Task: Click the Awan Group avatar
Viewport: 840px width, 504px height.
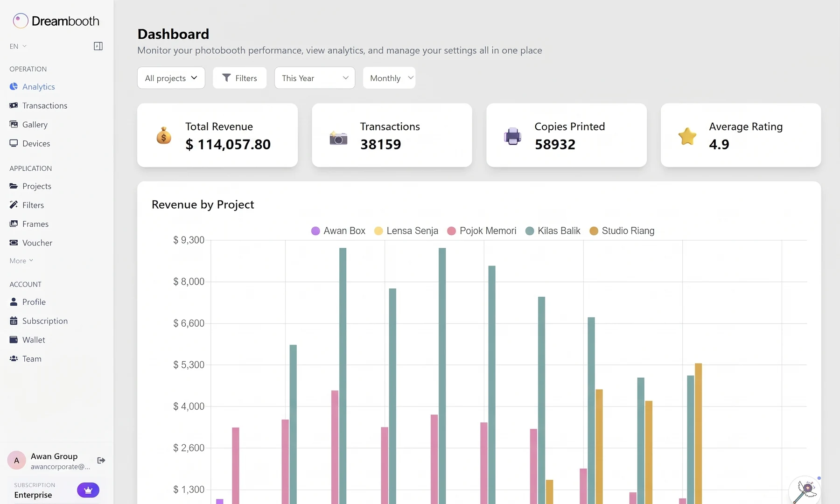Action: click(17, 461)
